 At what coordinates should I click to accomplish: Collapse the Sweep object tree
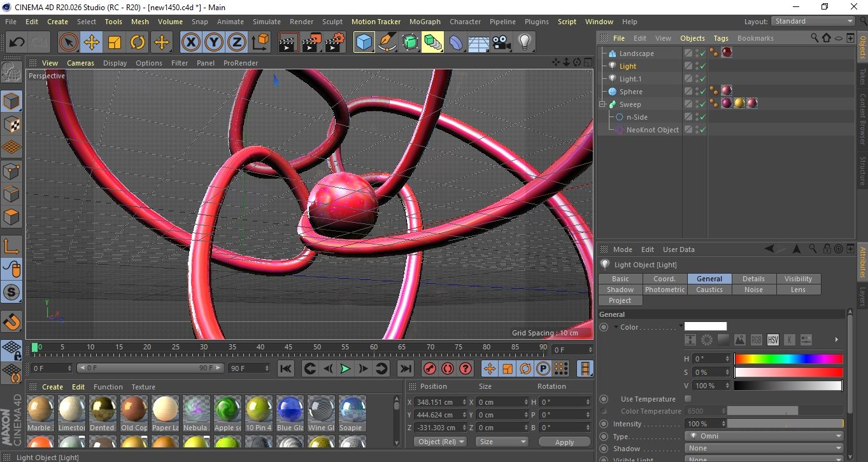pyautogui.click(x=602, y=104)
